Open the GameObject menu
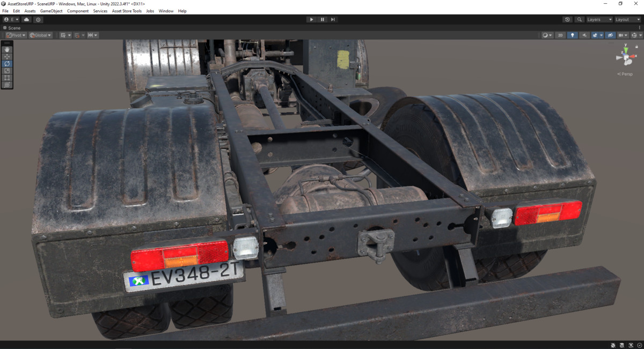The image size is (644, 349). [x=51, y=11]
